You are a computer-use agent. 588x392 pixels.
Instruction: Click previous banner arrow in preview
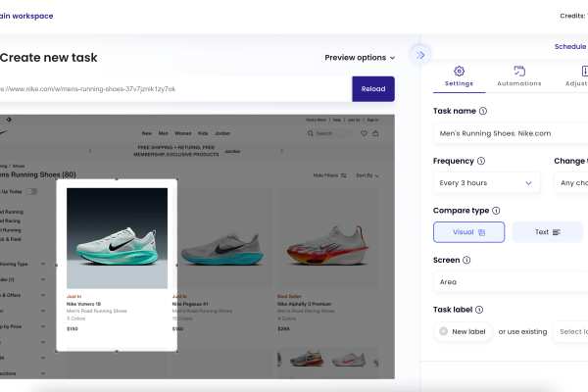pos(90,151)
